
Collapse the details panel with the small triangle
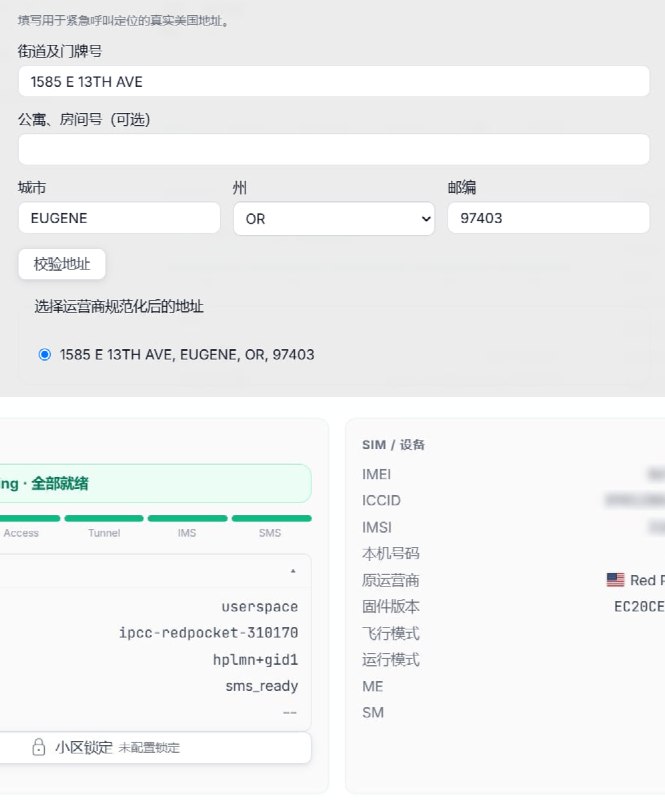(x=293, y=571)
